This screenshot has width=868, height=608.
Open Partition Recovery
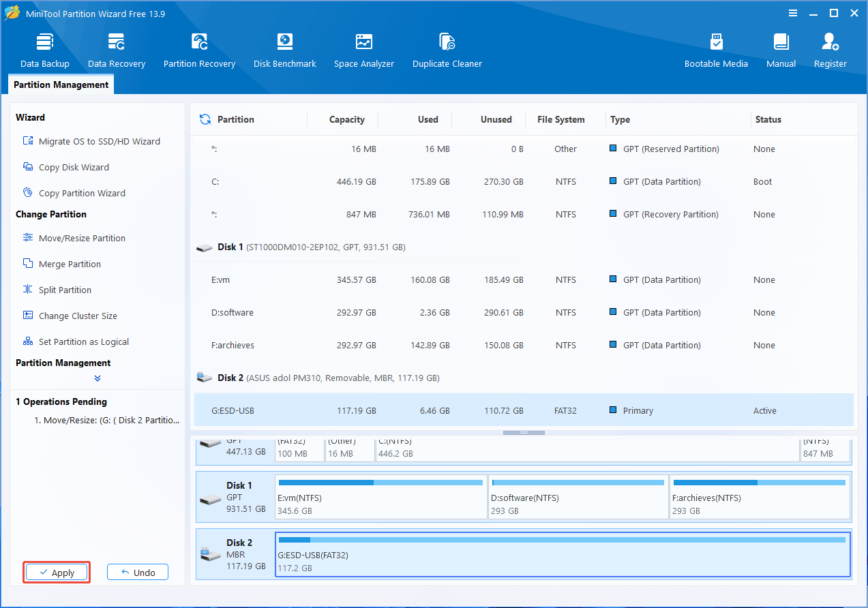199,50
